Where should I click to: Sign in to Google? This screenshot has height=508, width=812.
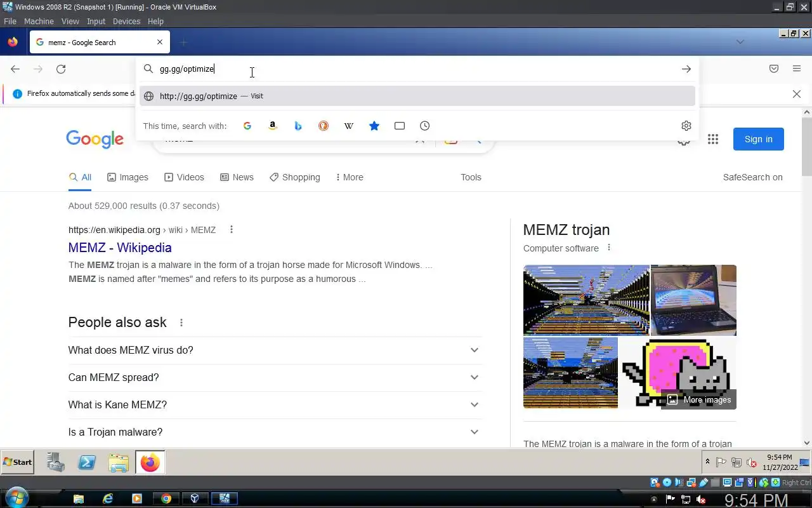(x=759, y=139)
